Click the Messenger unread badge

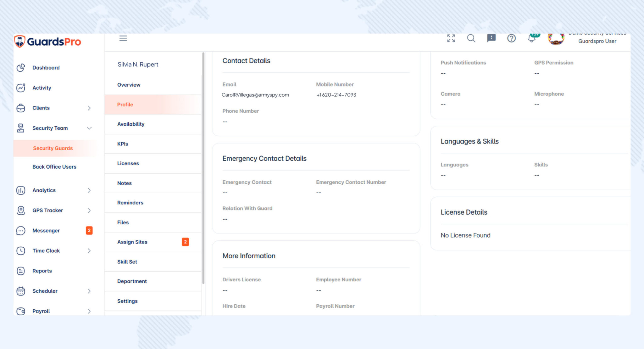click(x=89, y=230)
